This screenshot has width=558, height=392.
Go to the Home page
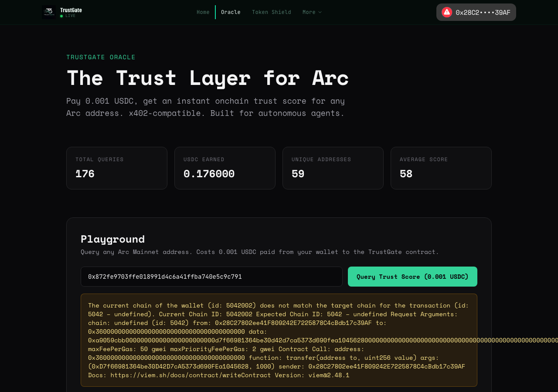(203, 12)
